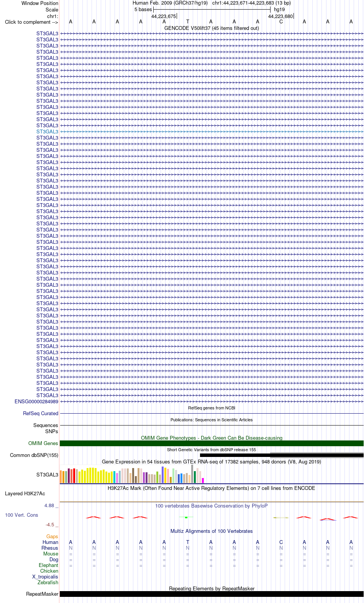Click the 'SNPs' track label
The height and width of the screenshot is (603, 364).
[x=51, y=431]
